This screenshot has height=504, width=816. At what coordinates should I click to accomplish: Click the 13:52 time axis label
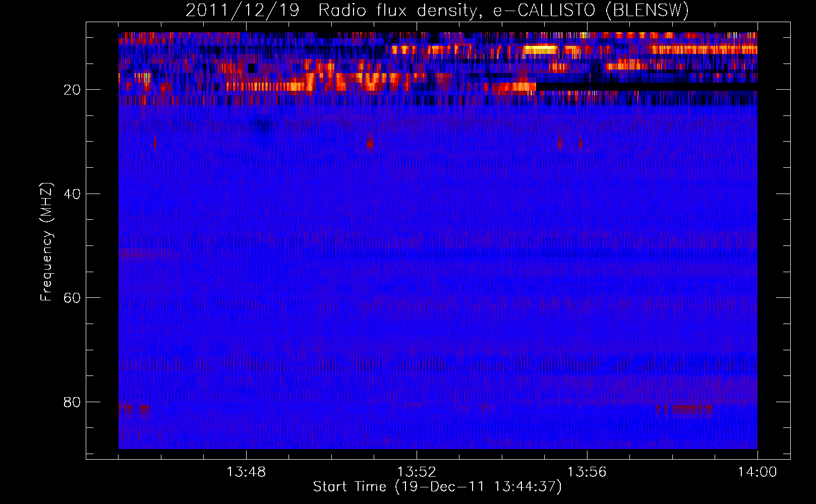point(417,472)
